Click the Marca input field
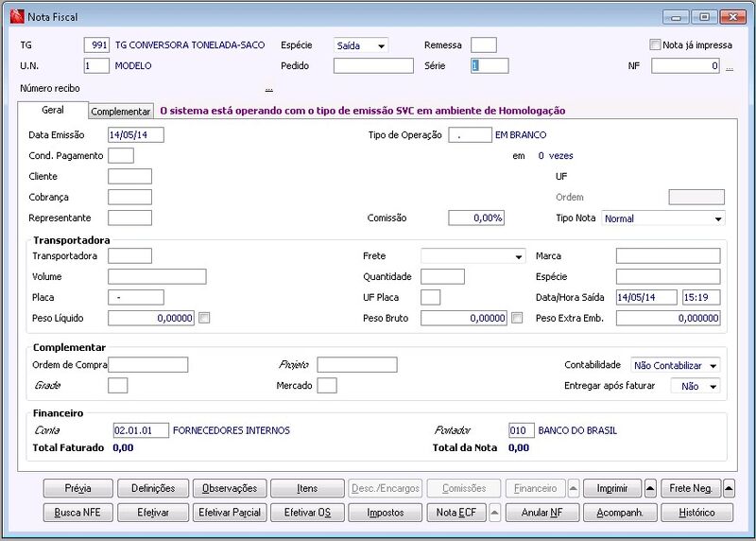Viewport: 756px width, 541px height. coord(668,255)
